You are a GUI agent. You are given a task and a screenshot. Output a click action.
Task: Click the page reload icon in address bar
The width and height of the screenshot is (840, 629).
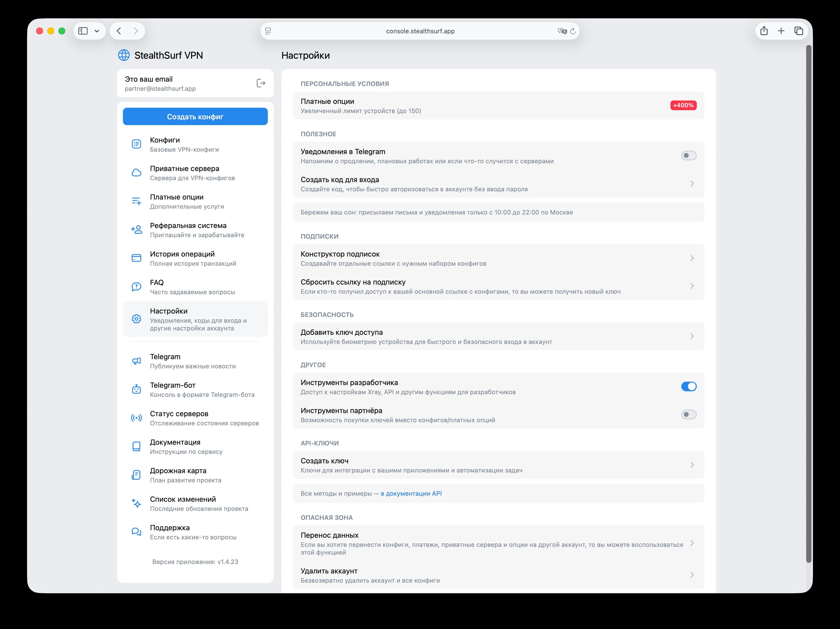(573, 31)
